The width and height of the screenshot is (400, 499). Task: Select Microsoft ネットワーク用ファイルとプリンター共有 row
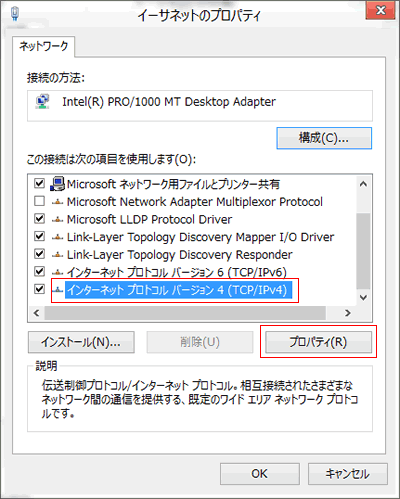(x=173, y=184)
